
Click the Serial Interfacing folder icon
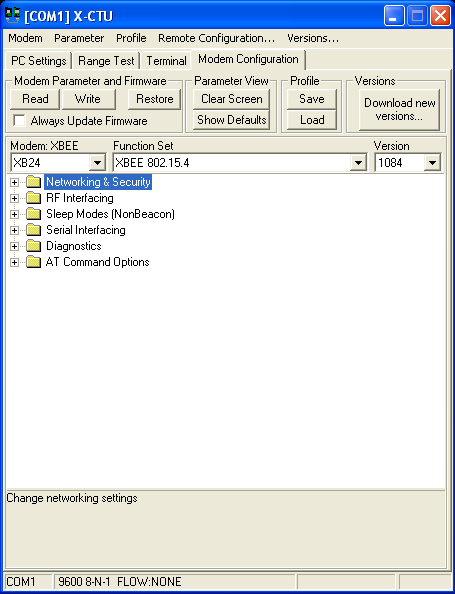click(34, 230)
